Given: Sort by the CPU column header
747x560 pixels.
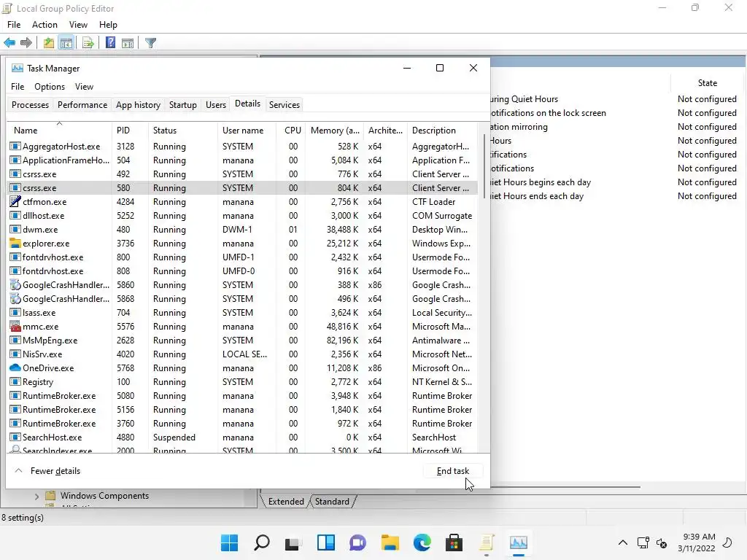Looking at the screenshot, I should (x=291, y=130).
